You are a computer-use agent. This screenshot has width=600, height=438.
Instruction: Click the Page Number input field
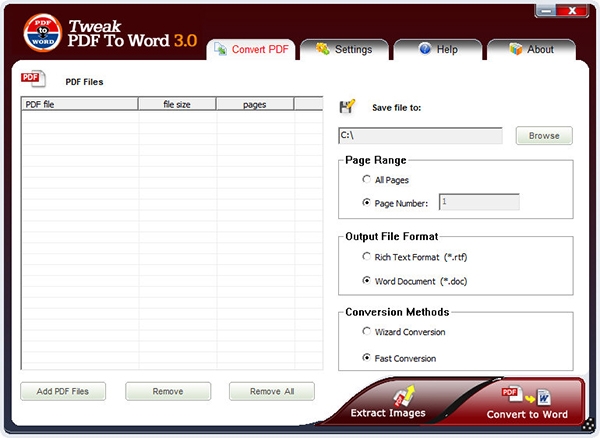[x=479, y=202]
